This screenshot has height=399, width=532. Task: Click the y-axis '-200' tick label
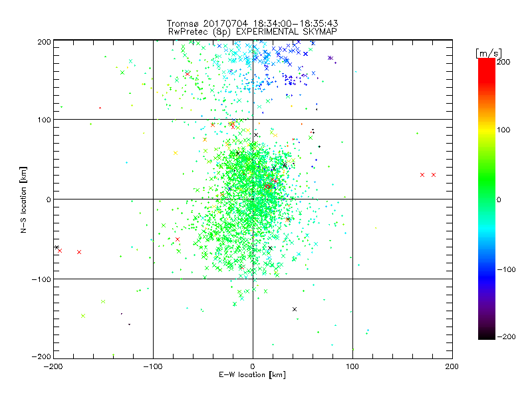41,356
